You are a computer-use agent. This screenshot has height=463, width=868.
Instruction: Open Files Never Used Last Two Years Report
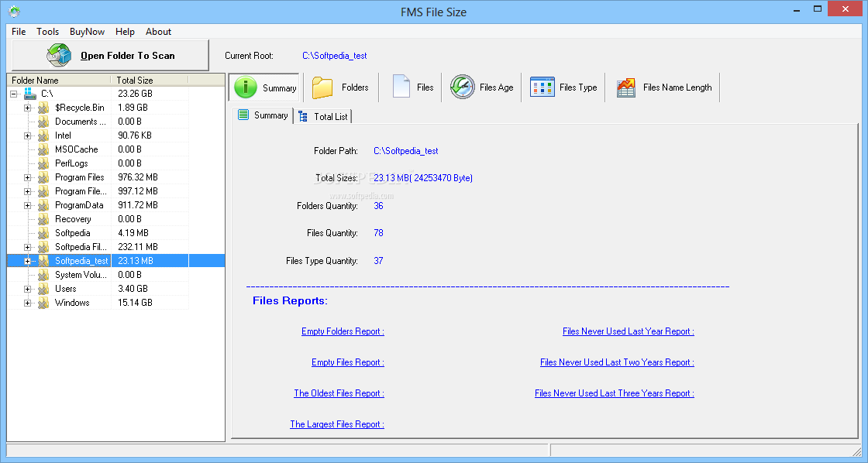617,362
